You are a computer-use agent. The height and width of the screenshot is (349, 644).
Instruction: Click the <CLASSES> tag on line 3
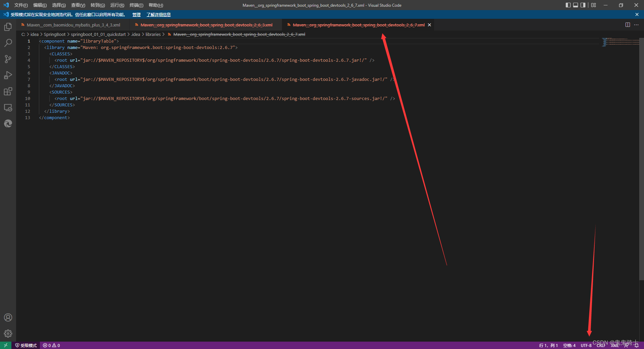point(61,54)
